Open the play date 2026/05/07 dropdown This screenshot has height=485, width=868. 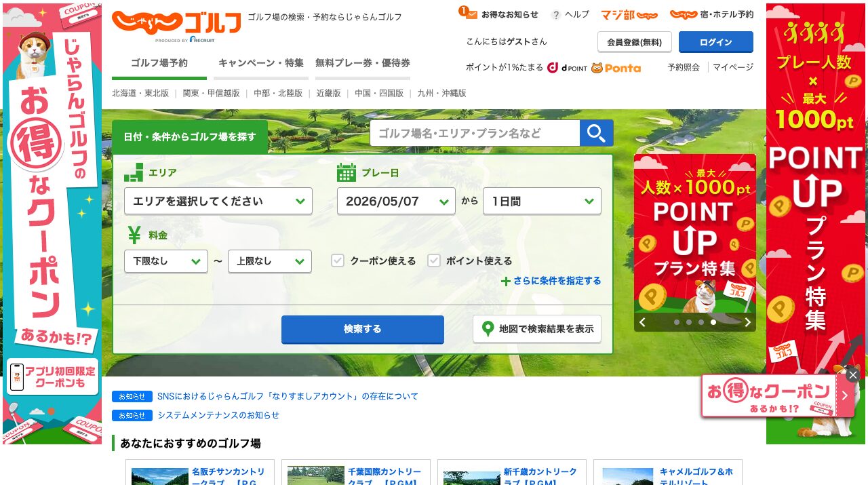[x=396, y=201]
